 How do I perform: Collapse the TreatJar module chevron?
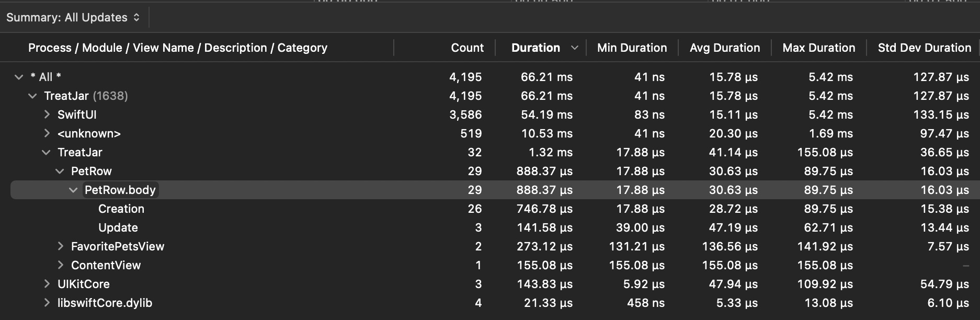46,153
